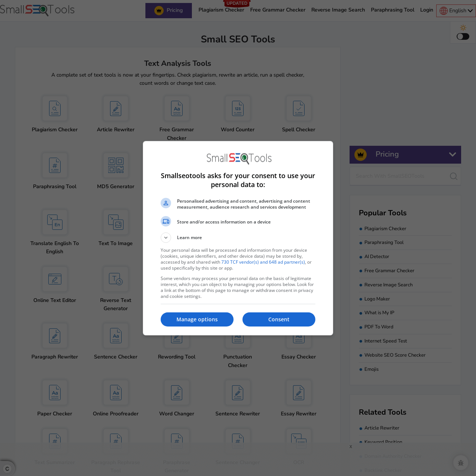The height and width of the screenshot is (476, 476).
Task: Click the Website SEO Score Checker link
Action: coord(395,355)
